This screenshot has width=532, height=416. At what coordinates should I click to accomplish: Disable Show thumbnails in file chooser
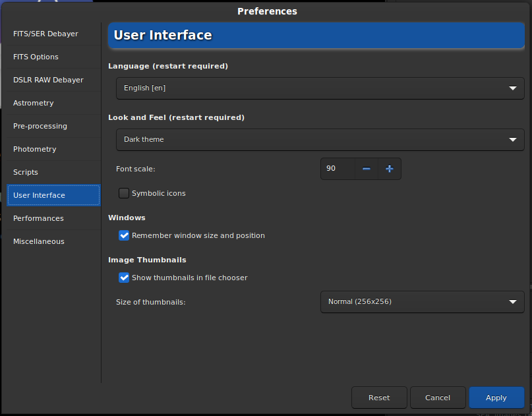124,278
